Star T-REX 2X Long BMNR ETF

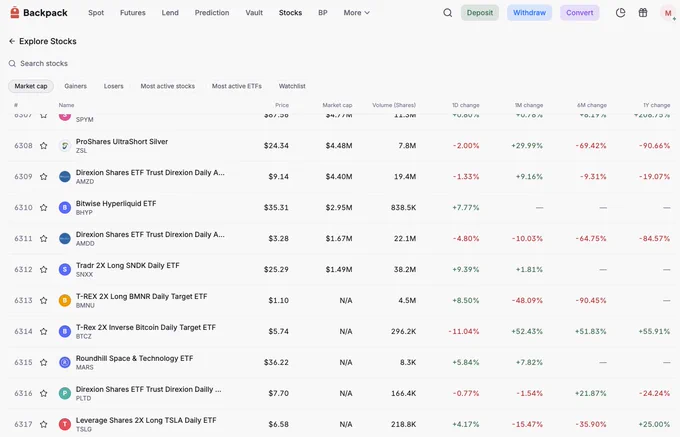click(43, 300)
